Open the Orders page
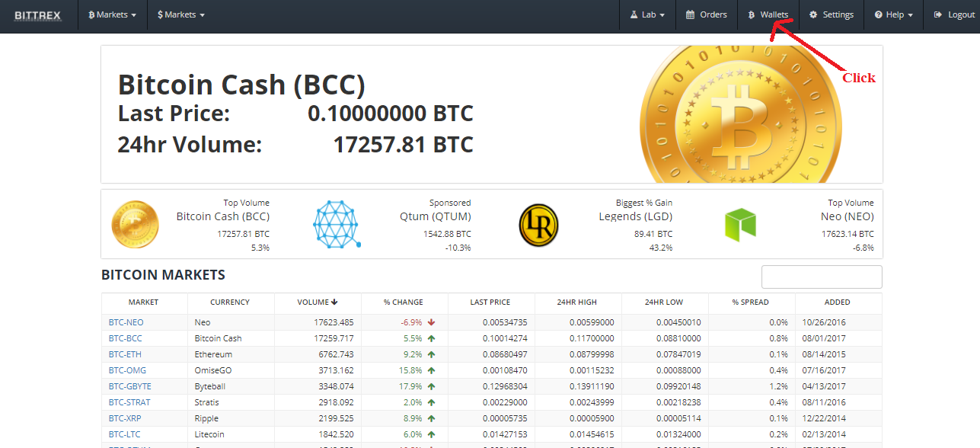Image resolution: width=980 pixels, height=448 pixels. [707, 15]
